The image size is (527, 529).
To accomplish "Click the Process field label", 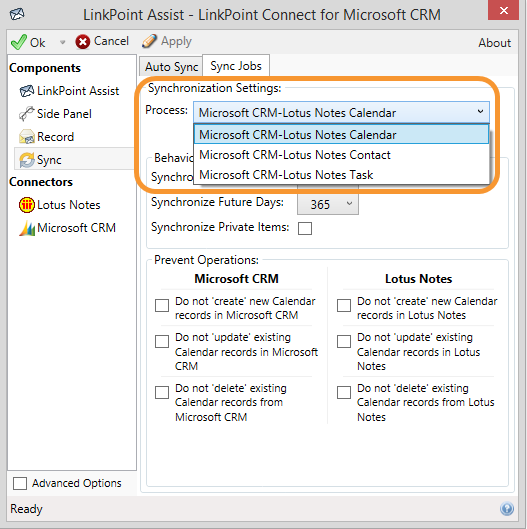I will click(x=166, y=110).
